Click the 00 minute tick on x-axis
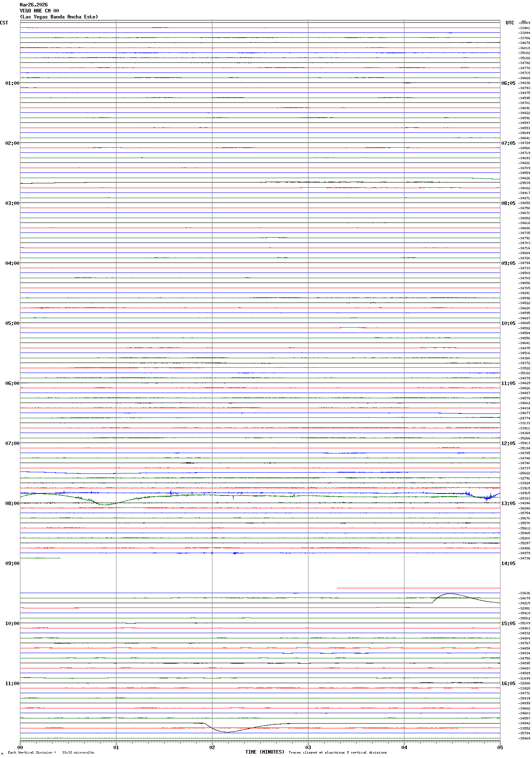The height and width of the screenshot is (758, 532). (20, 747)
